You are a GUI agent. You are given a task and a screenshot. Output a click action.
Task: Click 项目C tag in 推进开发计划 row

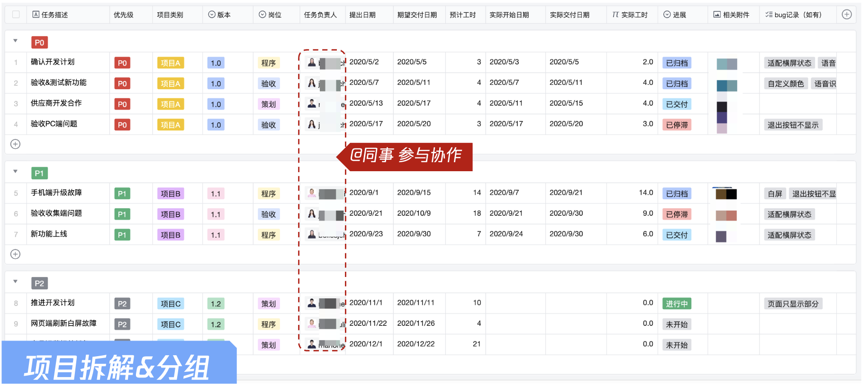click(171, 304)
